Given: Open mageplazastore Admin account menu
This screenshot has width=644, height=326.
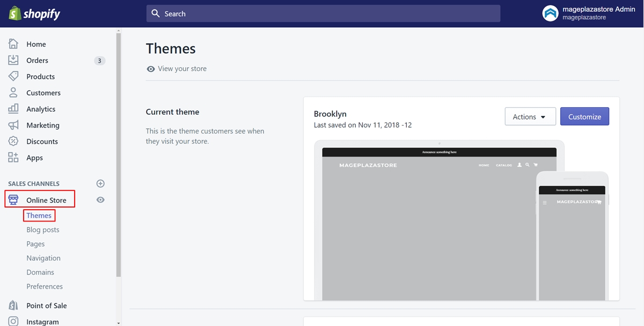Looking at the screenshot, I should point(589,13).
